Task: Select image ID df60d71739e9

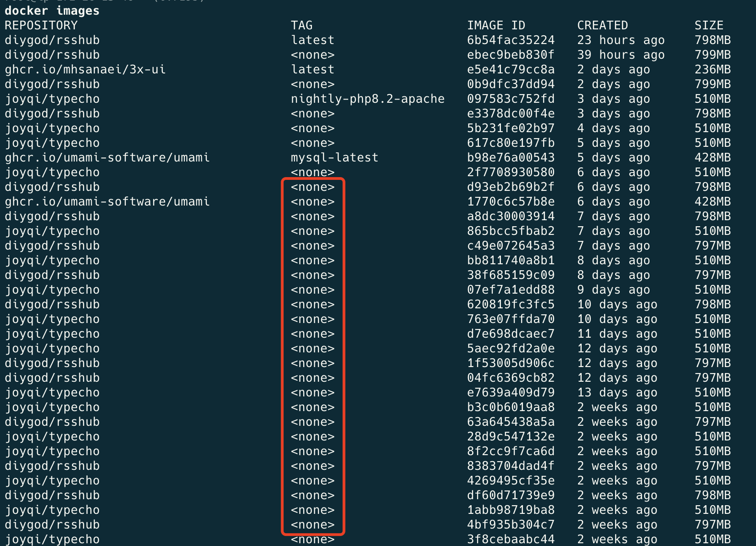Action: point(511,495)
